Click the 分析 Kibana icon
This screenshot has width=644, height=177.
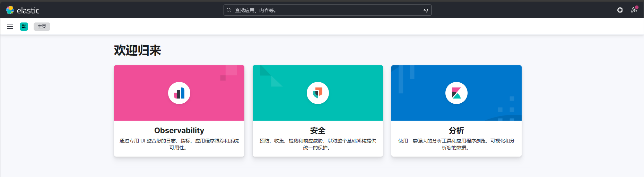pos(456,93)
